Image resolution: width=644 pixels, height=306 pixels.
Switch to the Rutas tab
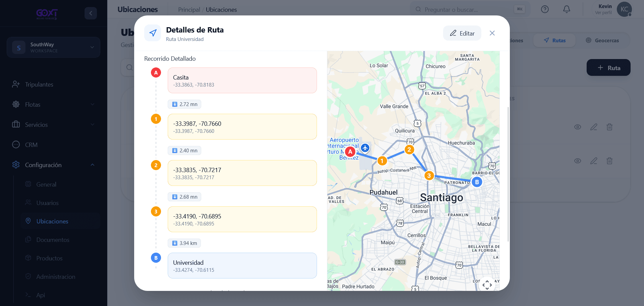tap(554, 41)
